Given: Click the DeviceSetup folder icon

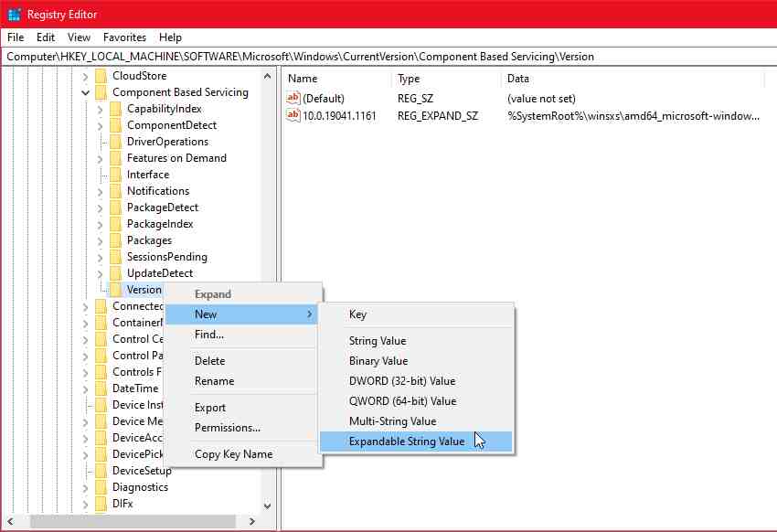Looking at the screenshot, I should pos(101,471).
